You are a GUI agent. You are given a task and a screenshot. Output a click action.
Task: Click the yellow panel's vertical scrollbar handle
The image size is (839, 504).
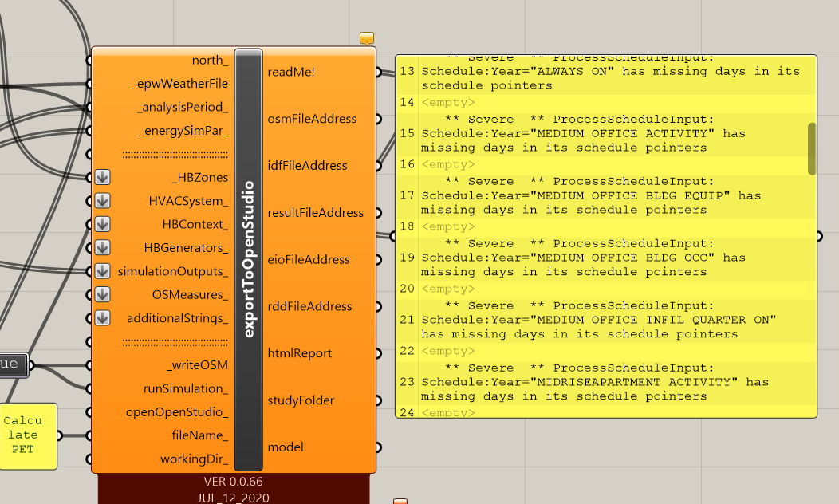coord(812,149)
